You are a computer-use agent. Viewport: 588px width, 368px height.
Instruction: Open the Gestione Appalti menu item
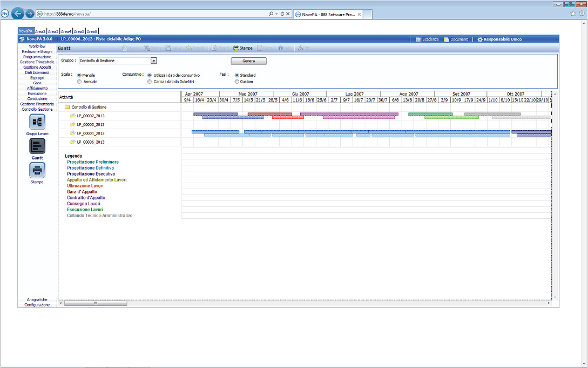[x=37, y=67]
